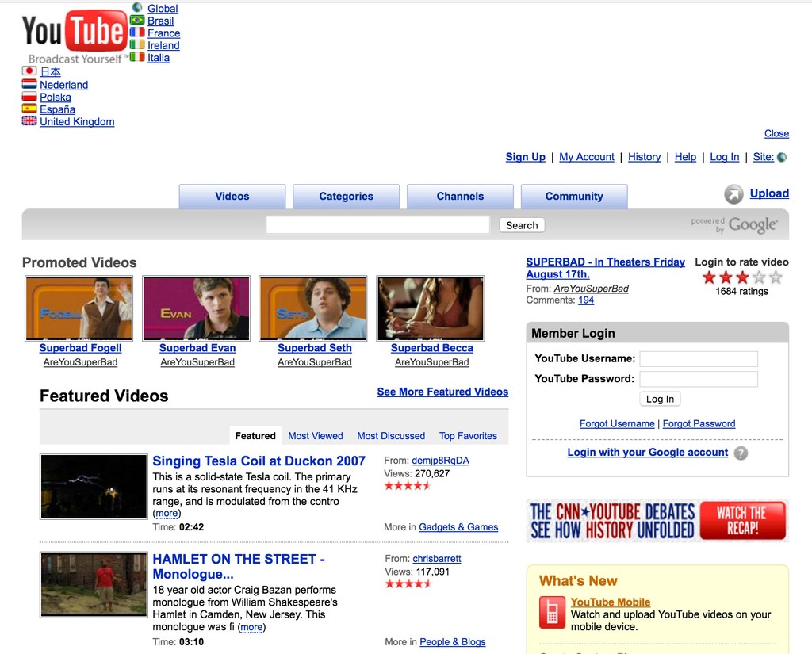This screenshot has height=654, width=812.
Task: Select the Japan flag icon
Action: click(29, 71)
